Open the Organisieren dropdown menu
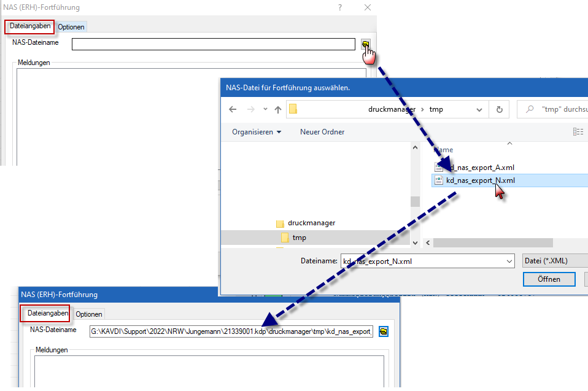588x391 pixels. tap(257, 132)
